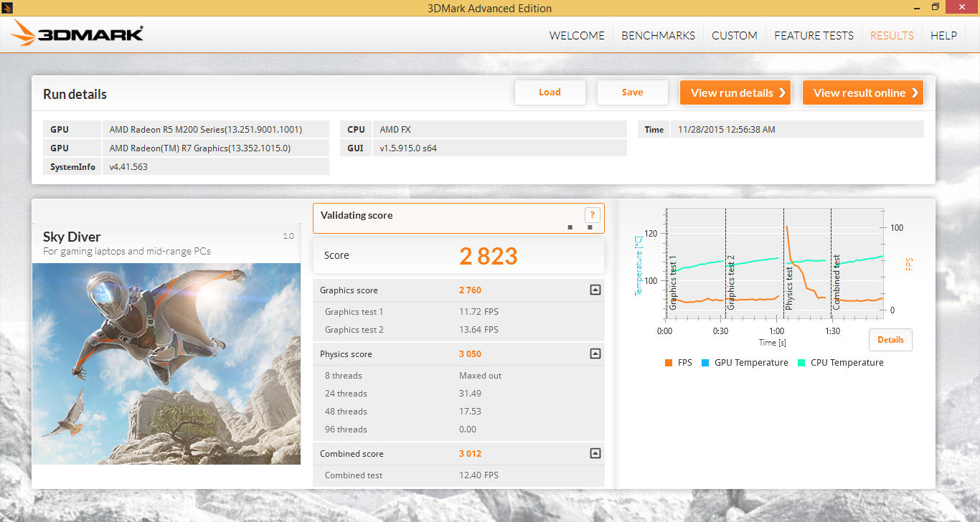Click the Load button
Screen dimensions: 980x522
[x=550, y=92]
